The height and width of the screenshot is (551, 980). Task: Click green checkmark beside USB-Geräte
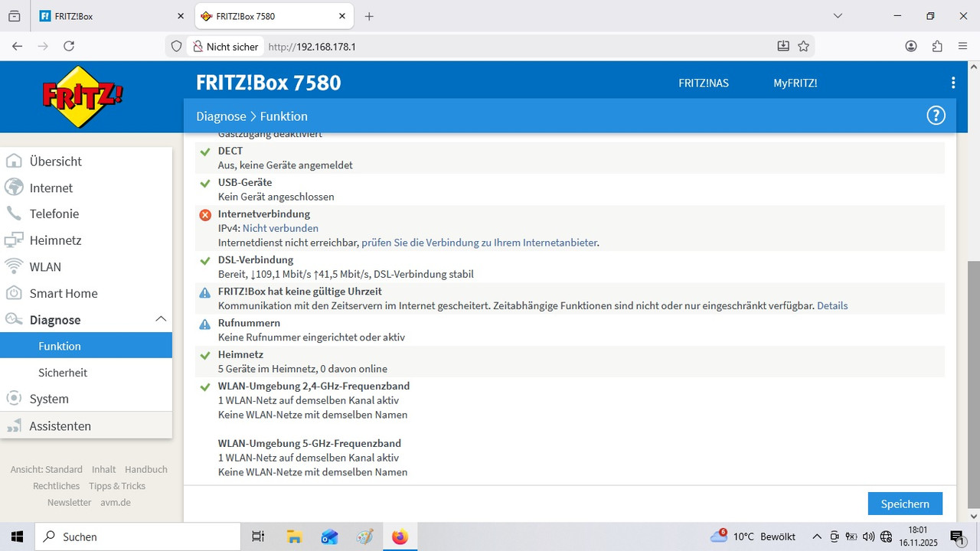(x=205, y=183)
